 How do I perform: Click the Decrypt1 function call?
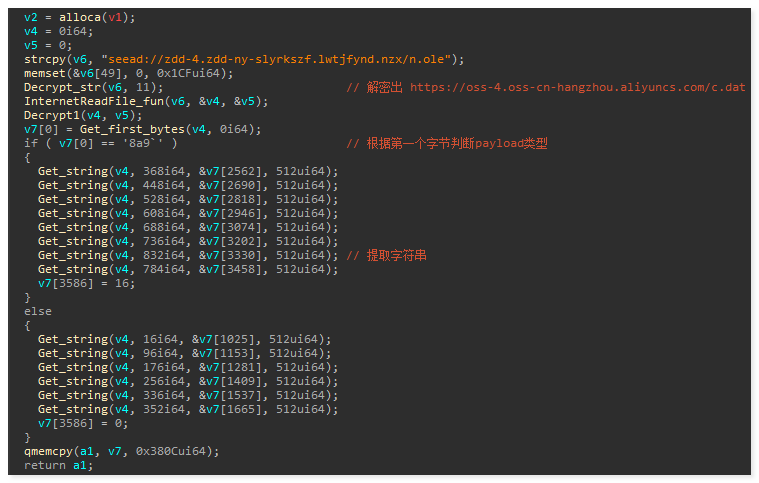coord(50,115)
